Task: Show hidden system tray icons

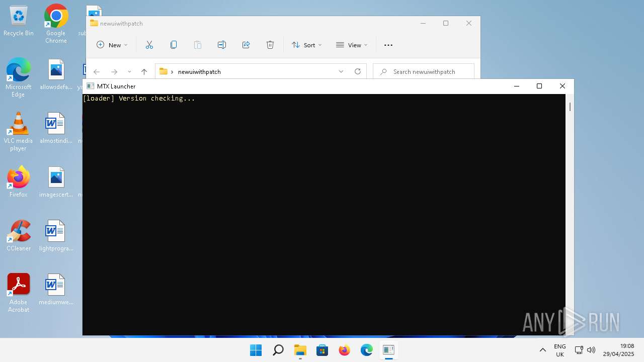Action: click(x=542, y=350)
